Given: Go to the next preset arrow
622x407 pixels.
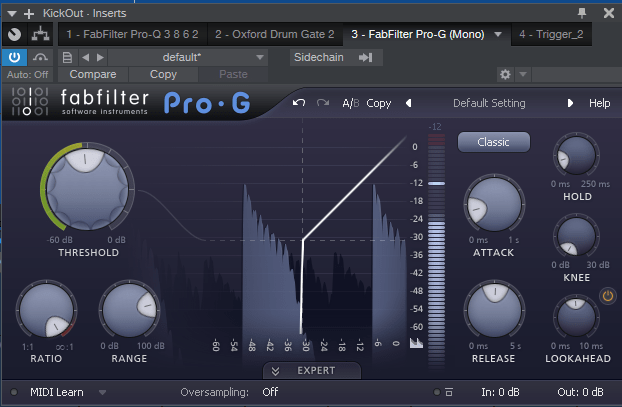Looking at the screenshot, I should [x=570, y=103].
